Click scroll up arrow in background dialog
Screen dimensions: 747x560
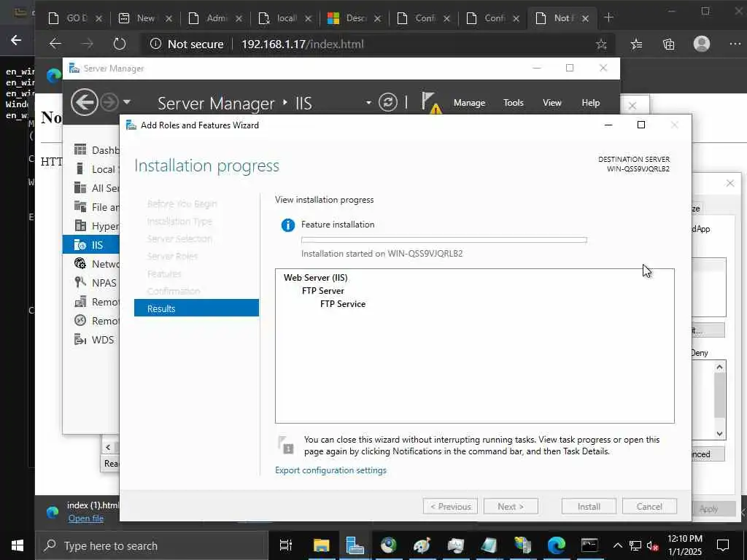[x=719, y=366]
